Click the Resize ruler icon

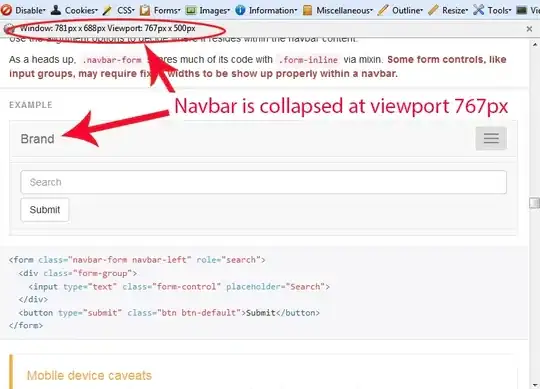coord(433,10)
